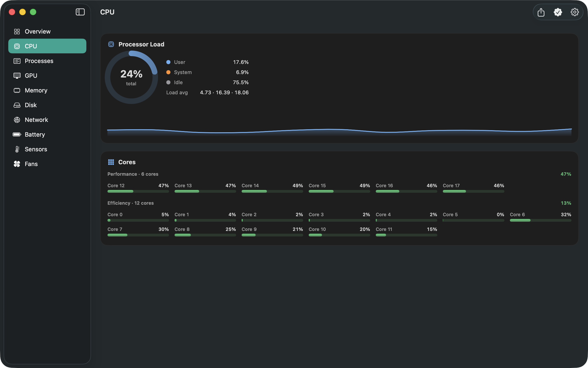588x368 pixels.
Task: Click the Efficiency cores 13% summary value
Action: [566, 203]
